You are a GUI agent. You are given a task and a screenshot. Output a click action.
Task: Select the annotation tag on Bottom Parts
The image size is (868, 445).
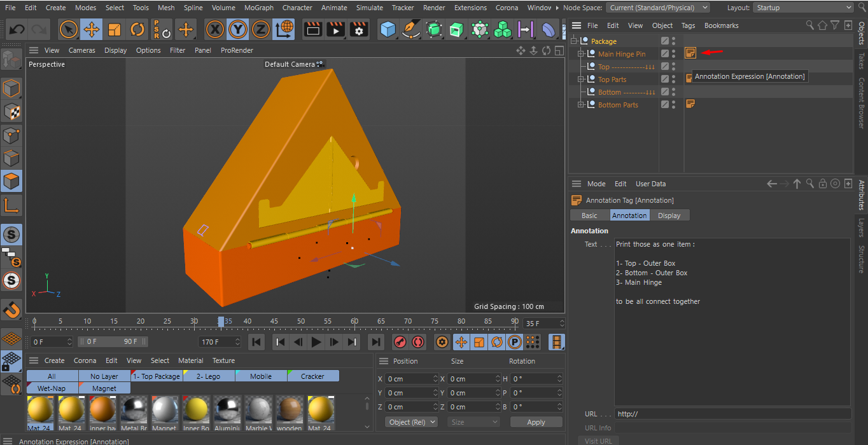(690, 104)
